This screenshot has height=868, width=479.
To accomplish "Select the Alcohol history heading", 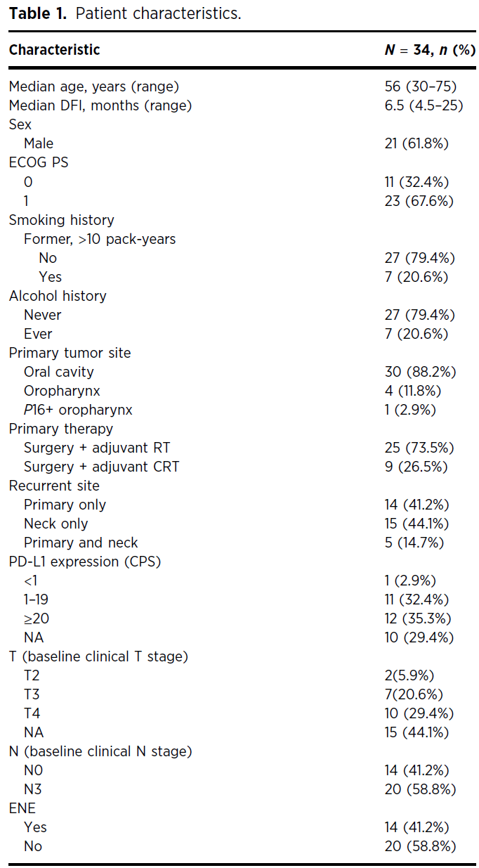I will (58, 295).
